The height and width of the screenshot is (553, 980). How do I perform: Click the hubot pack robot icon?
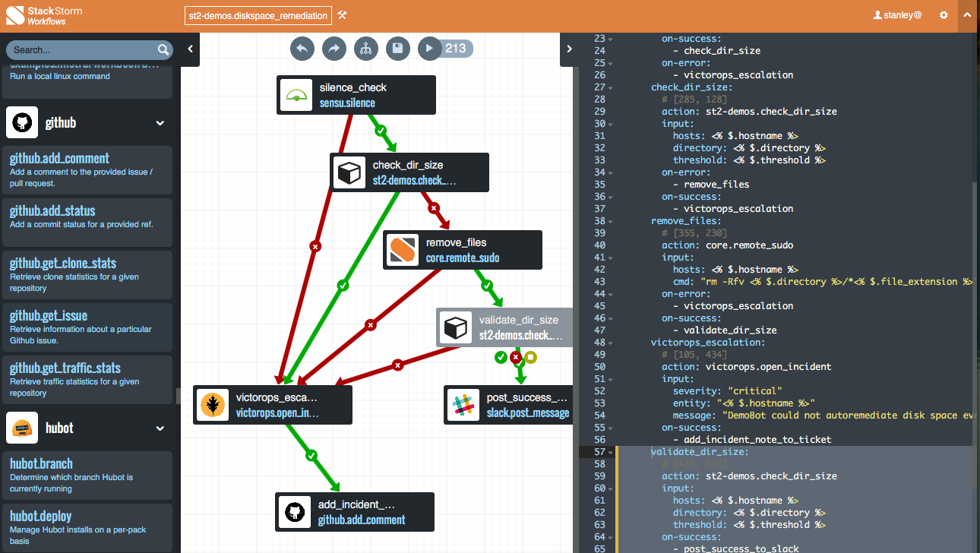coord(23,428)
